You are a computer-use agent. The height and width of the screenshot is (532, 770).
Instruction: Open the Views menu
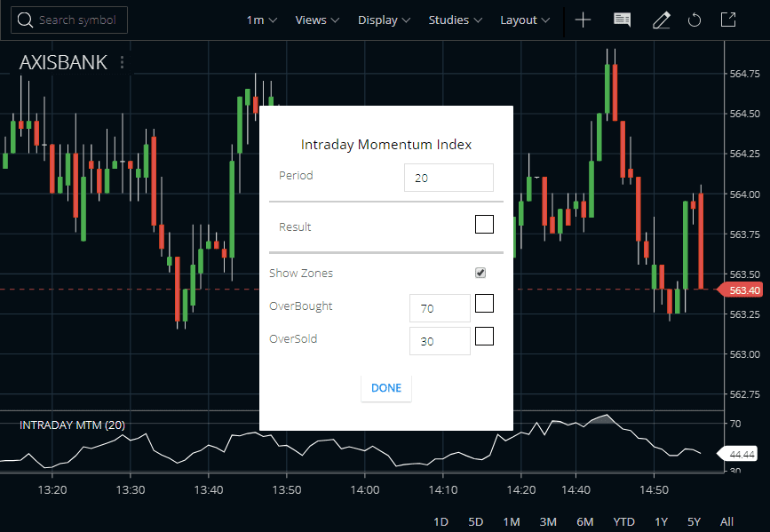tap(317, 20)
